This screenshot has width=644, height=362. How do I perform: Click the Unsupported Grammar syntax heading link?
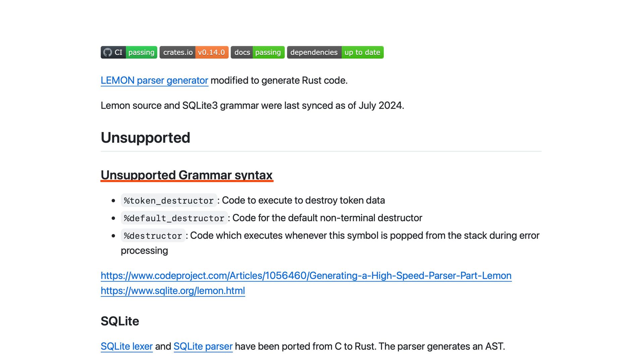(x=186, y=175)
